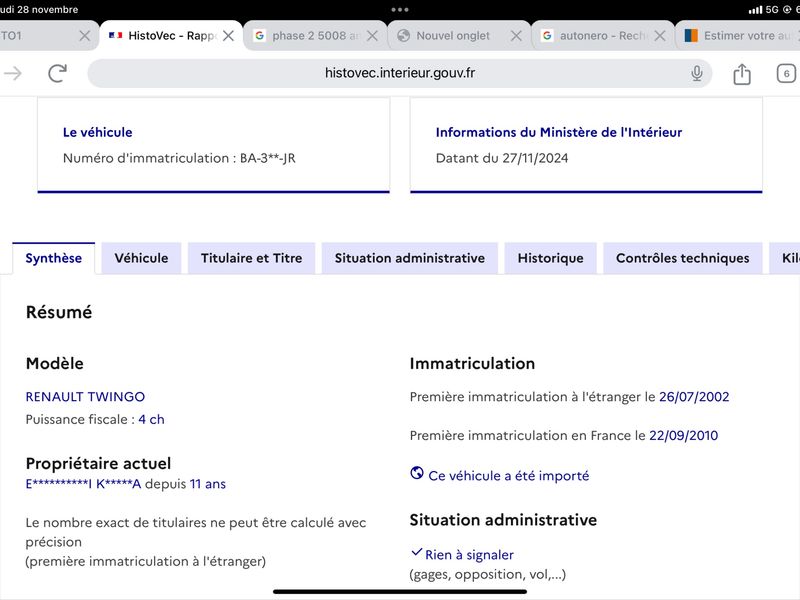
Task: Reload the page with the refresh icon
Action: pyautogui.click(x=58, y=73)
